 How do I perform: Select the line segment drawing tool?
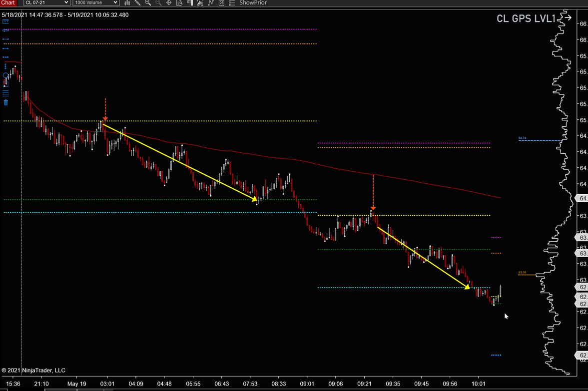[5, 39]
